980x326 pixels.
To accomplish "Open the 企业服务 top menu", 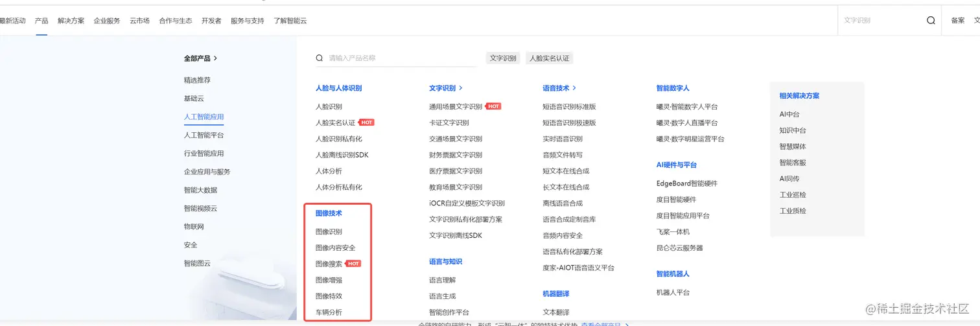I will click(107, 21).
